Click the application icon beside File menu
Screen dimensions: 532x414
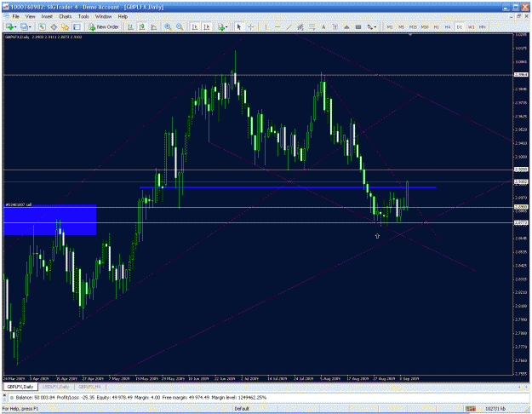tap(7, 16)
